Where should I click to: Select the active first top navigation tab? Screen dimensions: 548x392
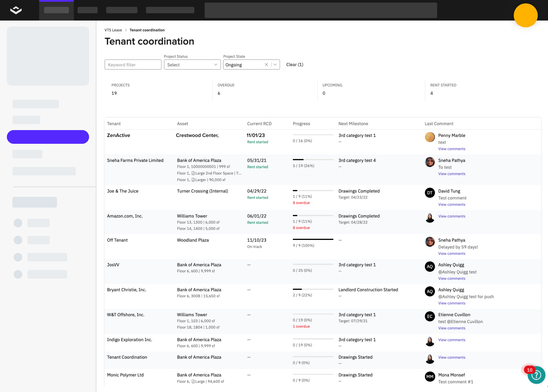click(56, 10)
